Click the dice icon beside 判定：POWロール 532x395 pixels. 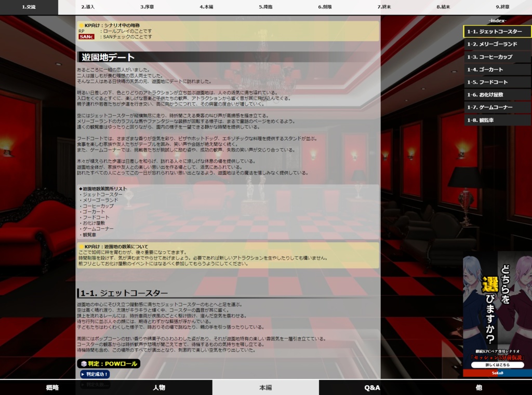[x=84, y=364]
